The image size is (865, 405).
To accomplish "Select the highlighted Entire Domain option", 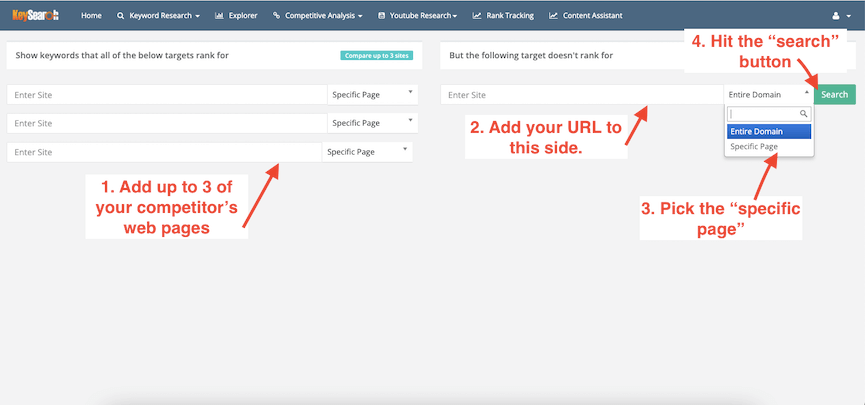I will [x=769, y=132].
